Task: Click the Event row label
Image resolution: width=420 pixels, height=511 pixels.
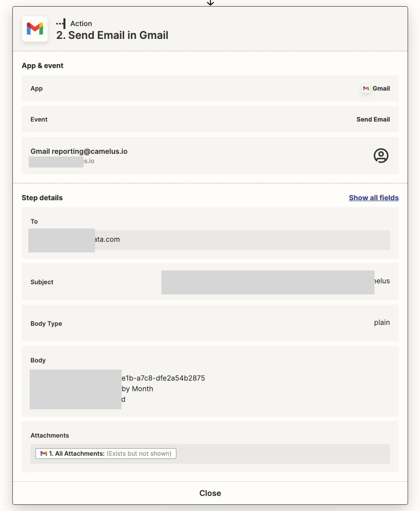Action: click(x=39, y=119)
